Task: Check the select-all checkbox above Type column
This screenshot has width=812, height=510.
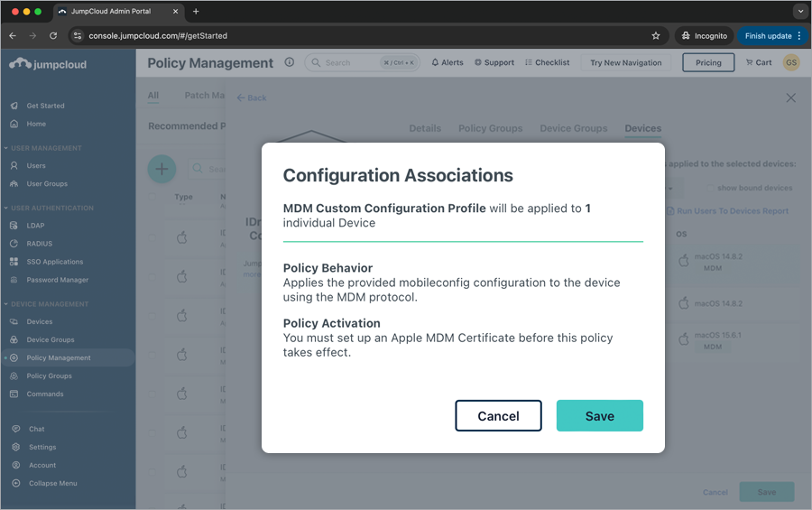Action: (x=152, y=197)
